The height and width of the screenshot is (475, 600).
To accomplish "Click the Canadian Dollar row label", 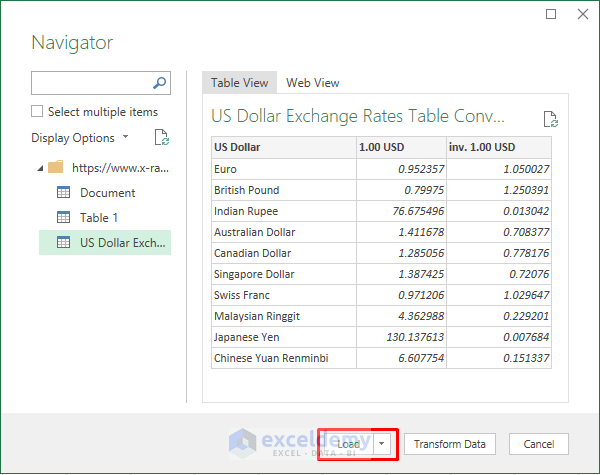I will 253,253.
